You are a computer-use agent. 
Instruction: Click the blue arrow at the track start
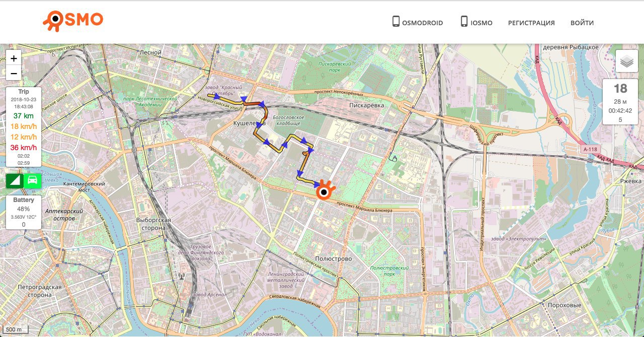[x=216, y=96]
